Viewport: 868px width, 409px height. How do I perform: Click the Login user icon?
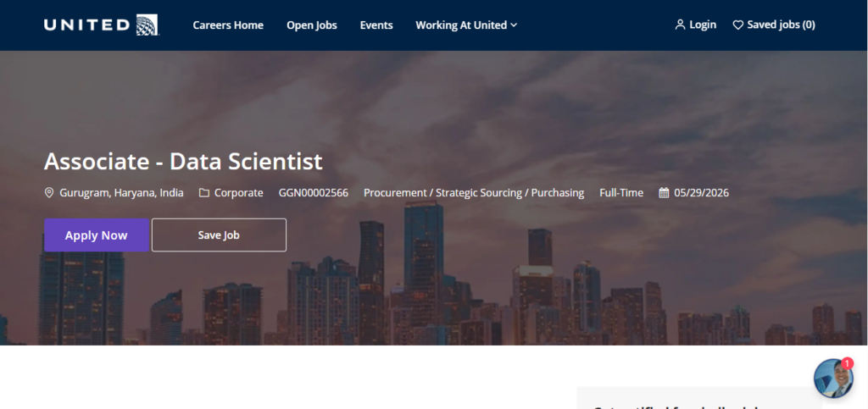coord(681,25)
